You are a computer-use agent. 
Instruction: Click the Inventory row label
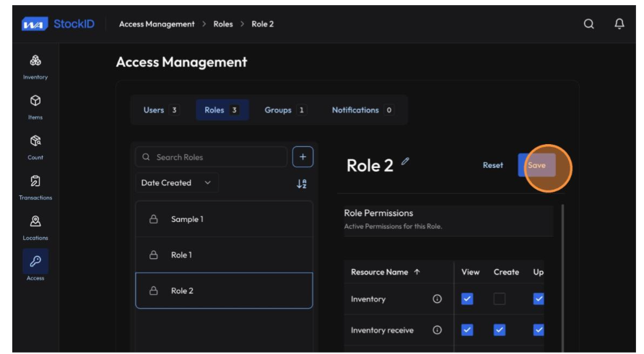tap(368, 299)
